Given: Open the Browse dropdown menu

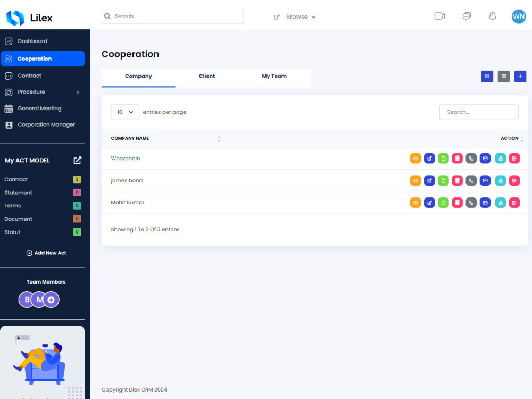Looking at the screenshot, I should (x=295, y=17).
